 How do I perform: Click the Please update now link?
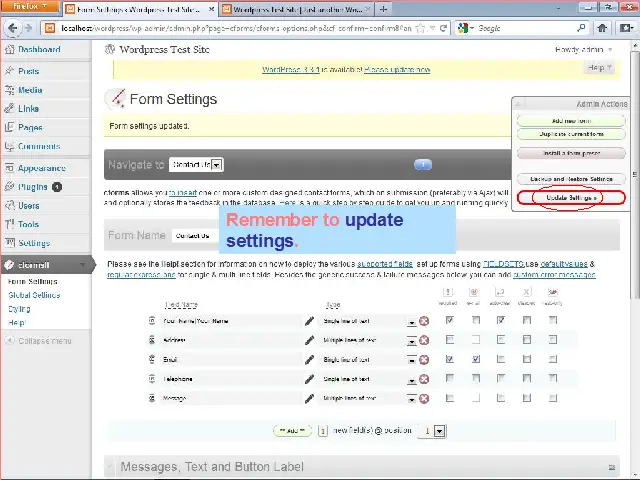[397, 70]
